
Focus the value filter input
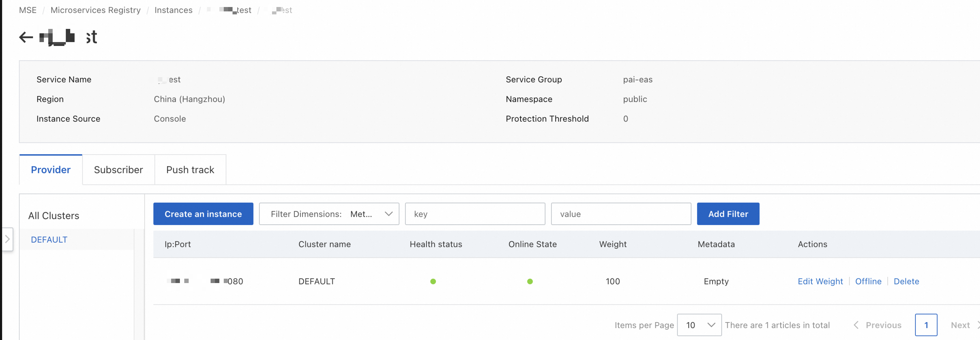point(621,214)
